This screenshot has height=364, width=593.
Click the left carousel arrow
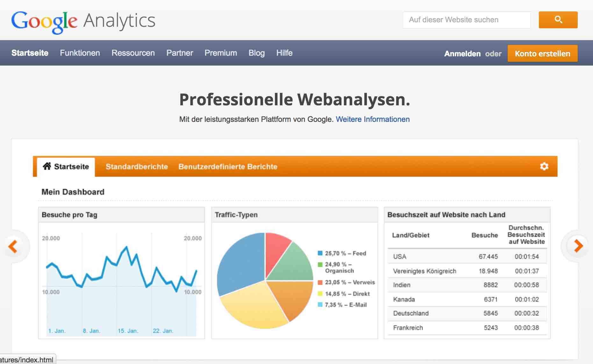tap(13, 246)
